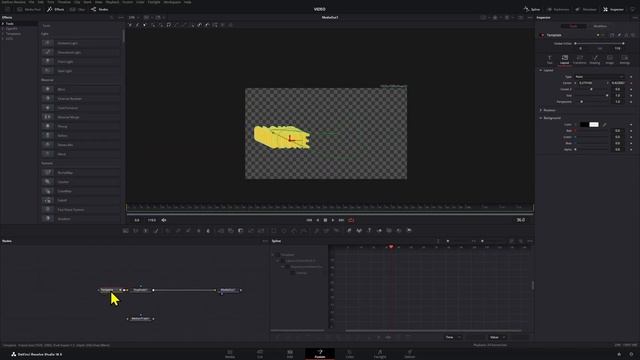Toggle the Effects panel button

coord(55,9)
